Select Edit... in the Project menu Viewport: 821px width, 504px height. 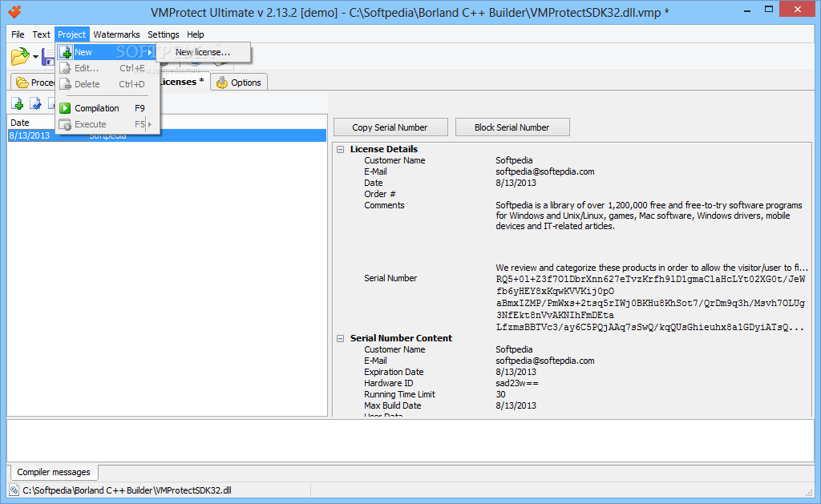pyautogui.click(x=107, y=68)
